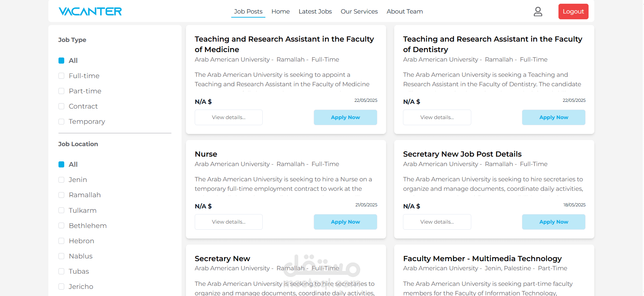Toggle the Jenin location checkbox
The height and width of the screenshot is (296, 644).
[x=62, y=180]
